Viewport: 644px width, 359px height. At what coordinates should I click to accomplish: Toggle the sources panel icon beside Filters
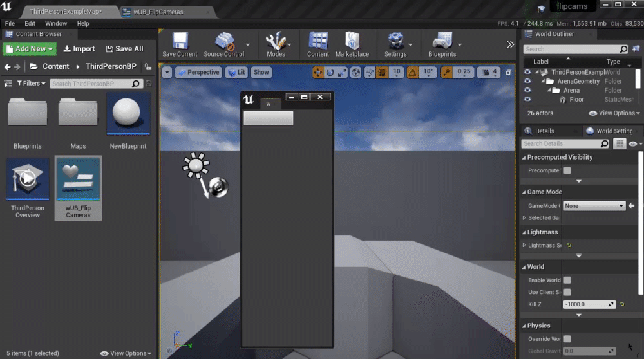click(x=8, y=83)
